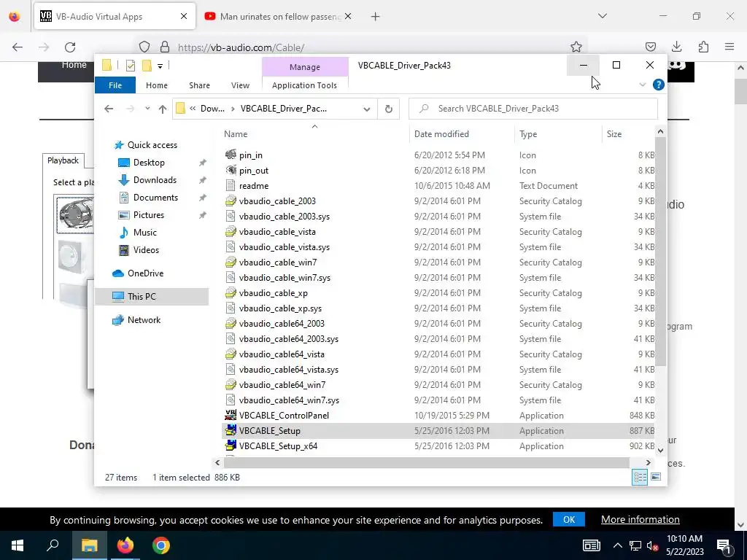
Task: Select the VBCABLE_Setup_x64 application icon
Action: point(231,446)
